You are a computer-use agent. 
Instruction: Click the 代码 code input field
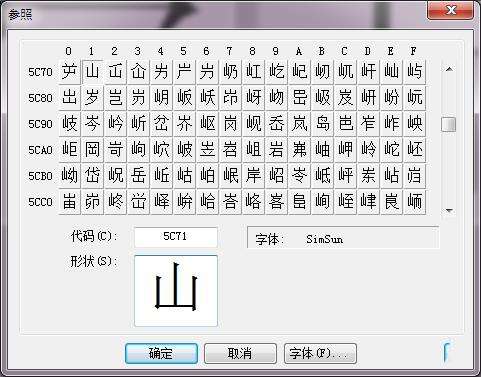176,237
